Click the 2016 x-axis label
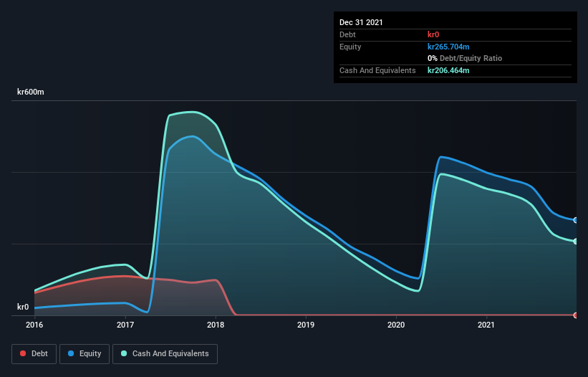The height and width of the screenshot is (377, 588). (34, 325)
